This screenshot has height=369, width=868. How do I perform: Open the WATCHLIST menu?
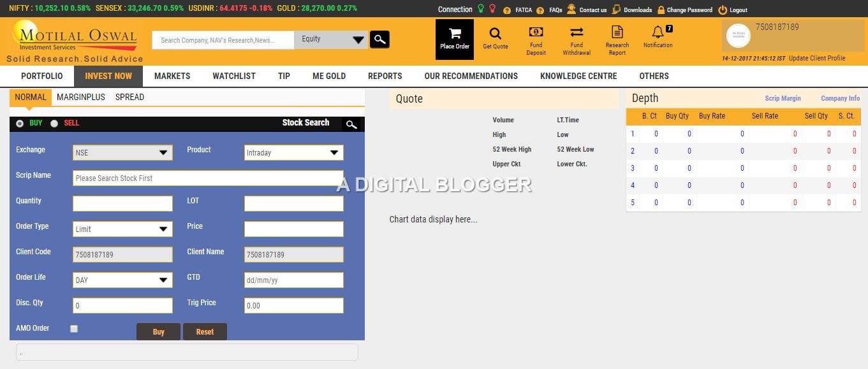[233, 76]
